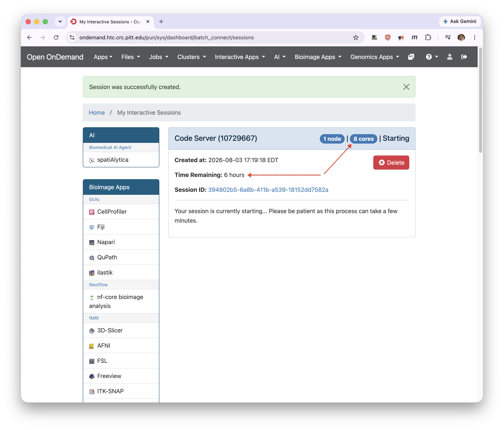Click the browser forward arrow
The image size is (504, 430).
tap(43, 37)
